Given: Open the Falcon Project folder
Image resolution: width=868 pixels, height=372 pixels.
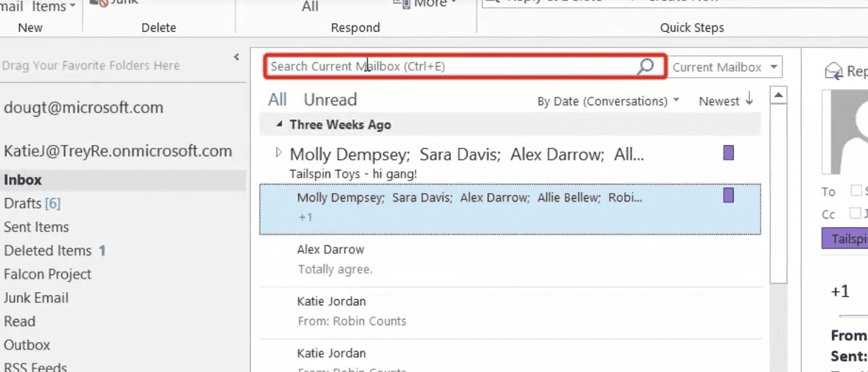Looking at the screenshot, I should tap(47, 274).
